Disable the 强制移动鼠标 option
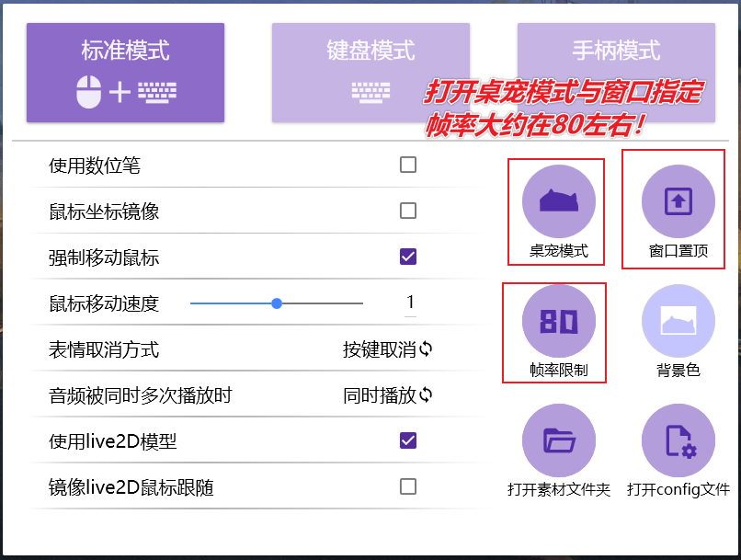This screenshot has height=560, width=741. click(407, 256)
